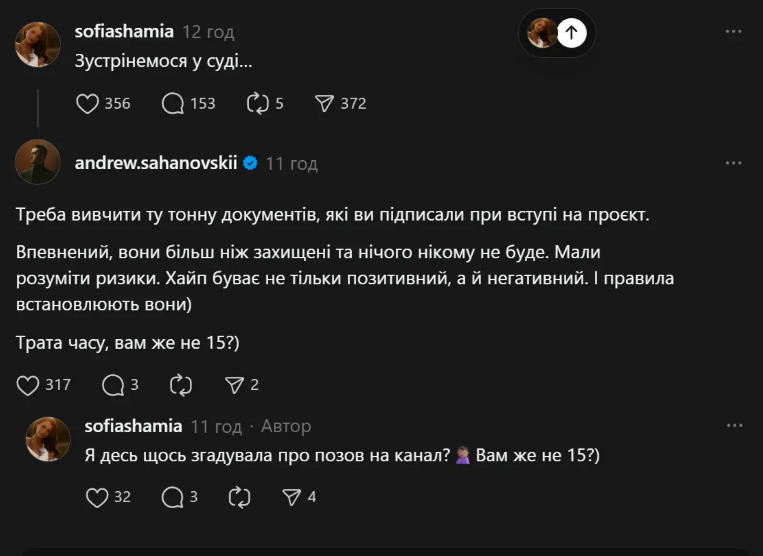
Task: Repost sofiashamia's author reply
Action: click(240, 497)
